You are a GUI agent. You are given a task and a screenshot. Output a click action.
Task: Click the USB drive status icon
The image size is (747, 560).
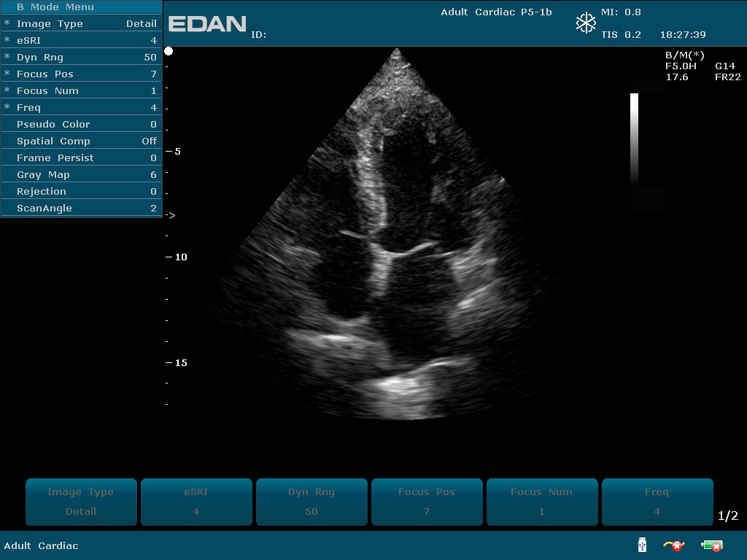[642, 545]
